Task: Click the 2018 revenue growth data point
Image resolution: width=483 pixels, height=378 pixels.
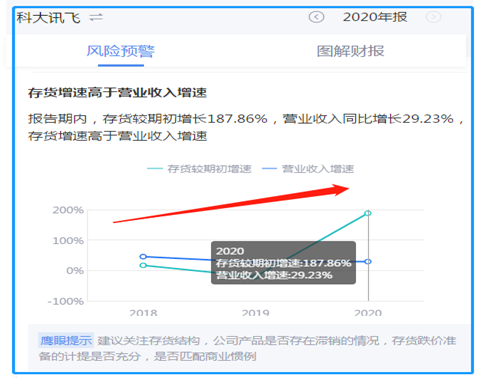Action: coord(143,257)
